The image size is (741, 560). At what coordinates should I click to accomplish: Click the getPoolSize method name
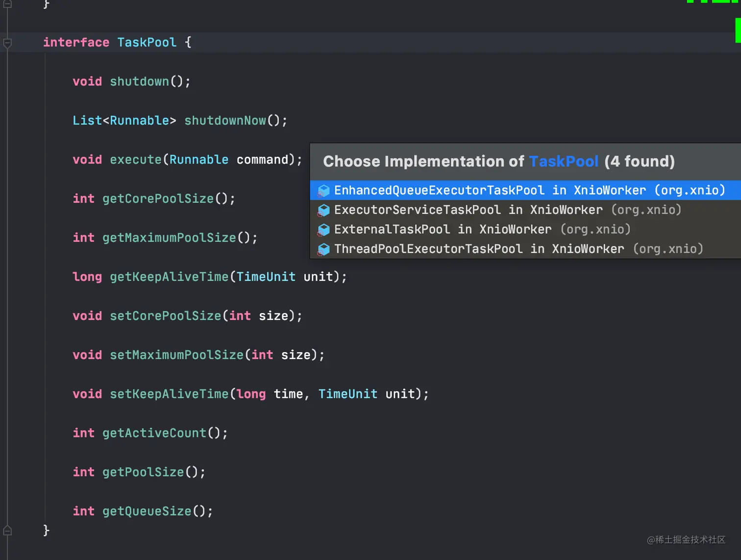[143, 472]
